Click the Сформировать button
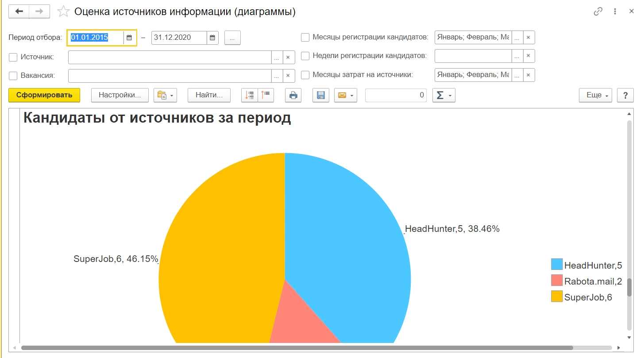The image size is (644, 358). [44, 95]
